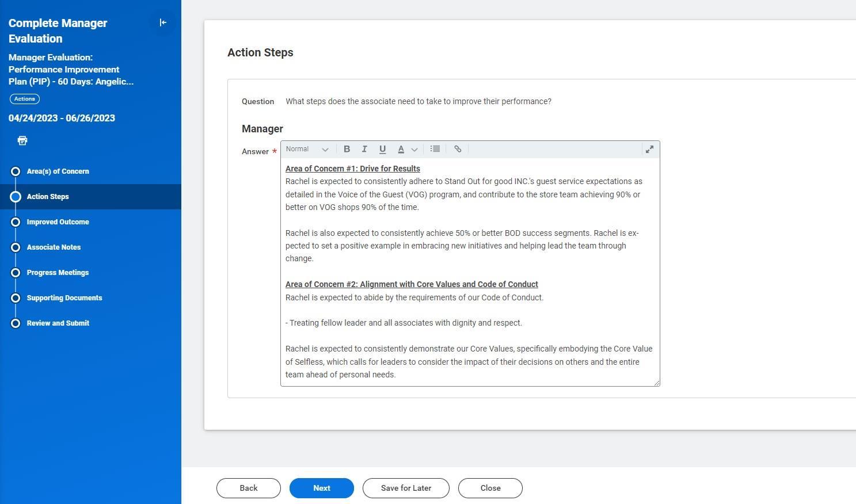This screenshot has width=856, height=504.
Task: Click the 'Treating fellow leader' bullet line
Action: 404,323
